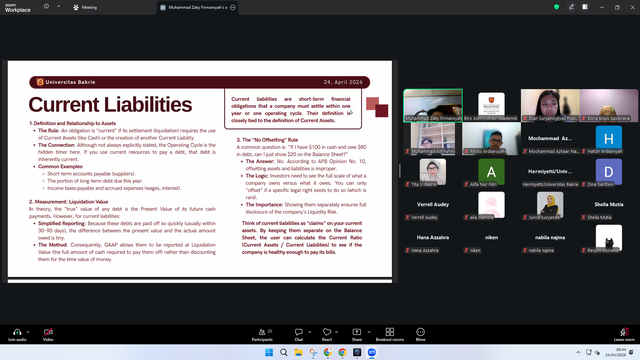Expand audio options caret beside Join audio
Screen dimensions: 640x360
[x=28, y=332]
